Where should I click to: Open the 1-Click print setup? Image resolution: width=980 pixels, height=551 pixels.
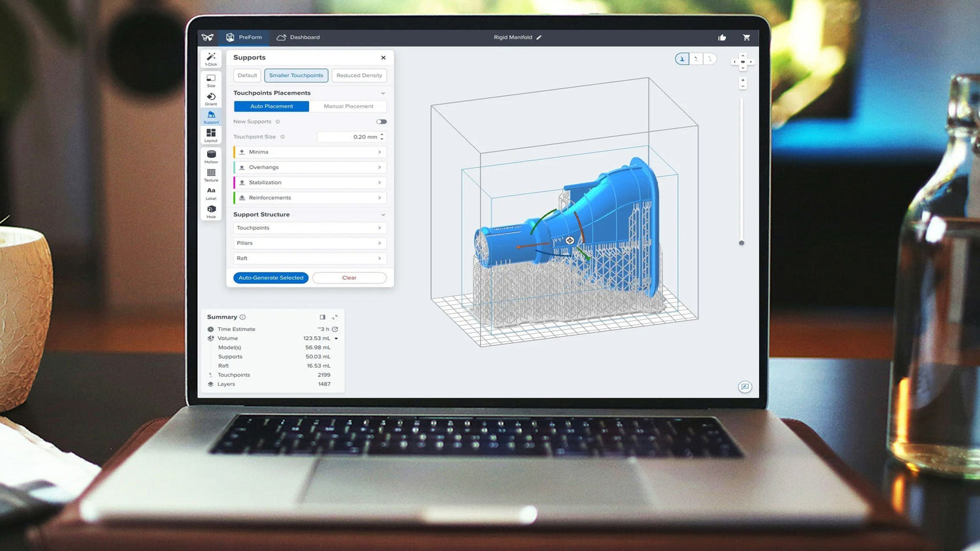point(210,59)
